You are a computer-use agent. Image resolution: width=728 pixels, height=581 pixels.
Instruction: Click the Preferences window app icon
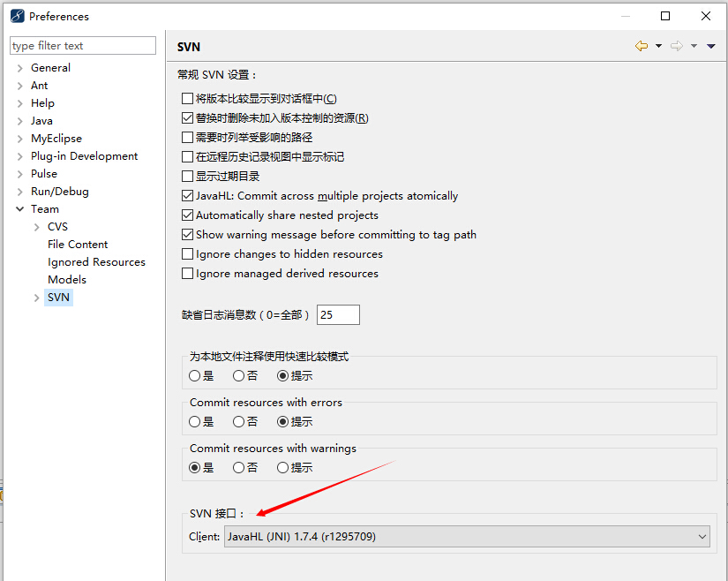point(17,16)
